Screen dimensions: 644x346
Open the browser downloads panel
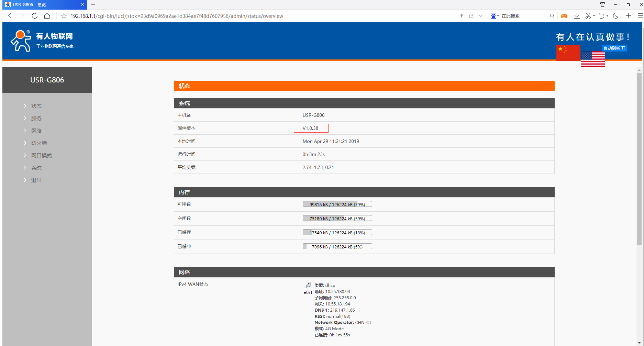[577, 16]
